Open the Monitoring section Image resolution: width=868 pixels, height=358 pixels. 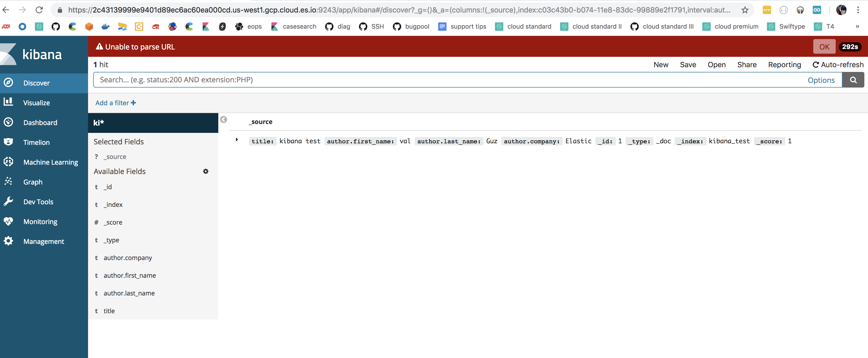tap(40, 221)
